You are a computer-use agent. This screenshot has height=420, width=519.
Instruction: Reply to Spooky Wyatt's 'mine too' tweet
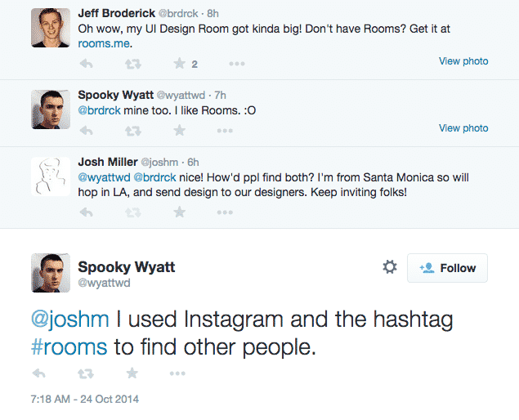pyautogui.click(x=86, y=130)
